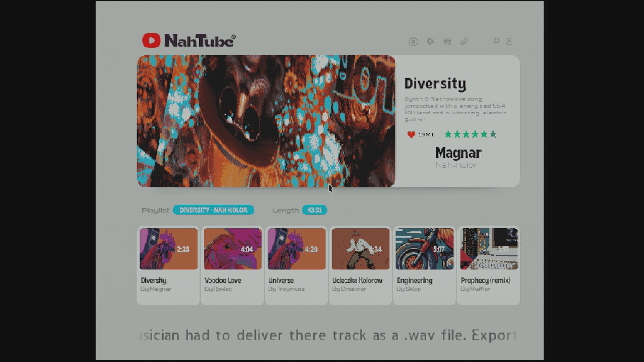The width and height of the screenshot is (644, 362).
Task: Click the 'Length' label
Action: coord(286,210)
